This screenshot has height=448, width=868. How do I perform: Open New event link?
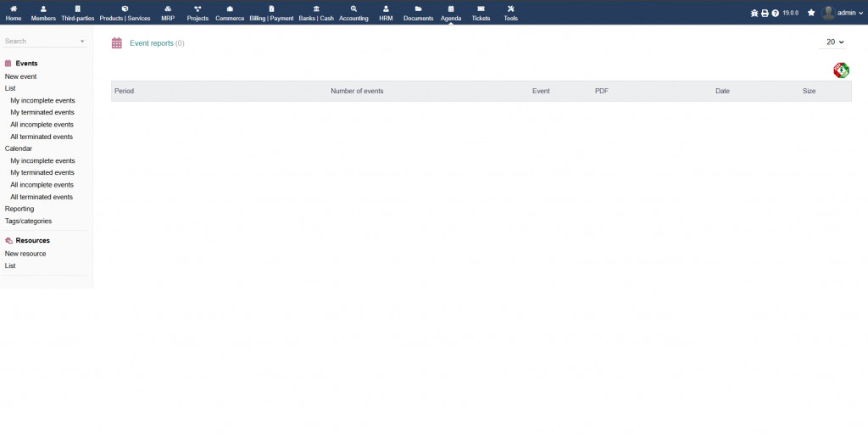(x=21, y=76)
